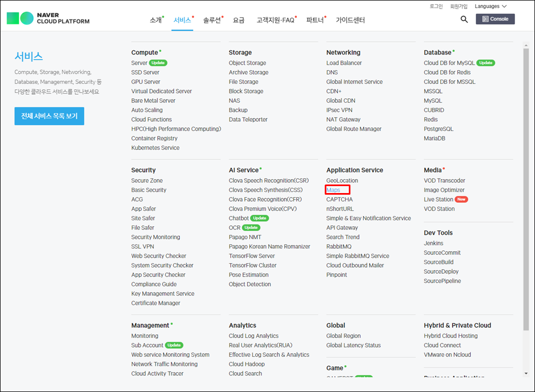535x392 pixels.
Task: Select Papago NMT service
Action: [x=245, y=237]
